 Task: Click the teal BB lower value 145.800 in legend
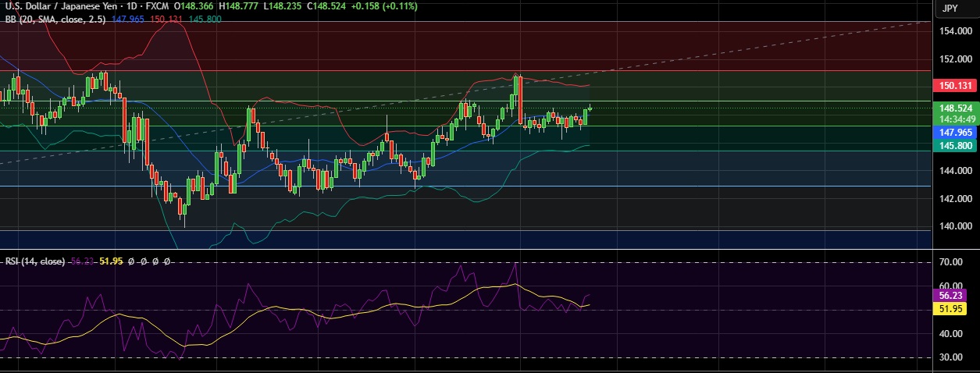(205, 18)
